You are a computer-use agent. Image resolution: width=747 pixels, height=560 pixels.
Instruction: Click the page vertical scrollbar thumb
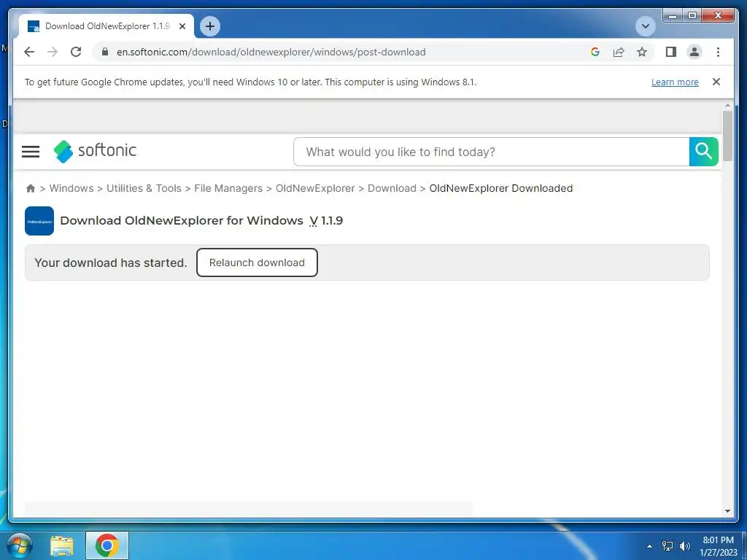(x=727, y=136)
